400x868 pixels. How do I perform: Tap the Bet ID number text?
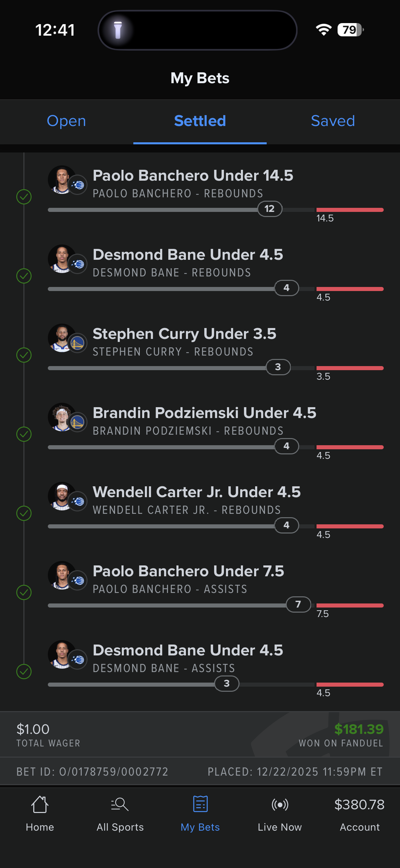coord(114,772)
